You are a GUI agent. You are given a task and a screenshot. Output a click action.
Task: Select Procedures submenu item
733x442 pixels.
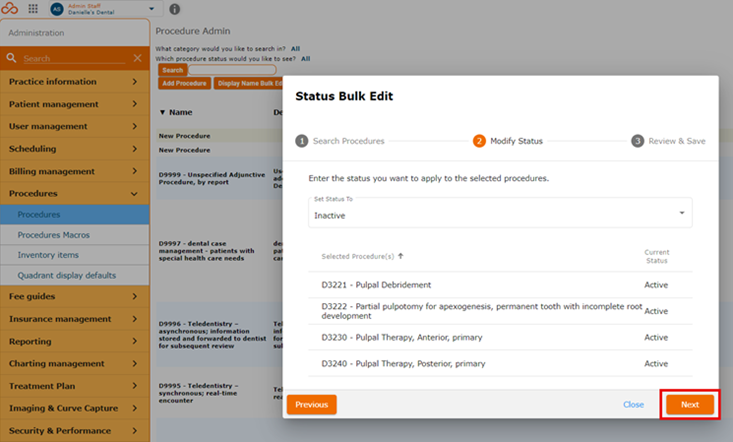click(75, 214)
